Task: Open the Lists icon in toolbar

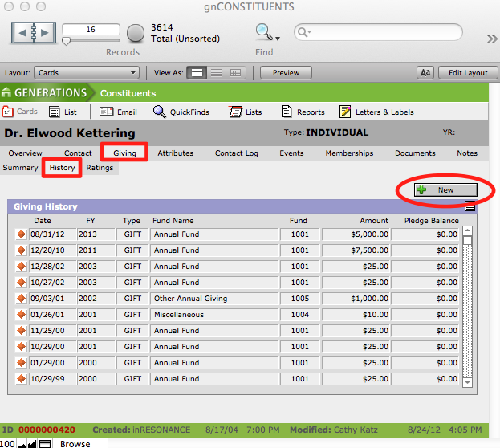Action: (235, 112)
